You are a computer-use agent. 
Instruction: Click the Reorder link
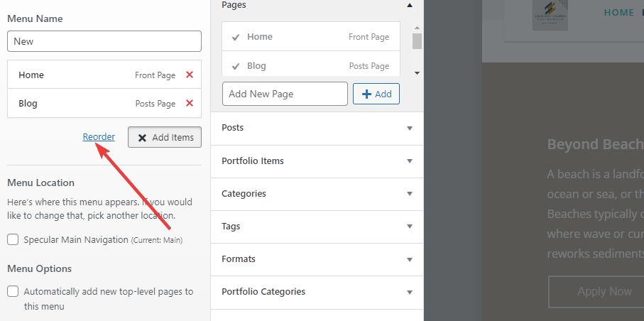(x=99, y=137)
